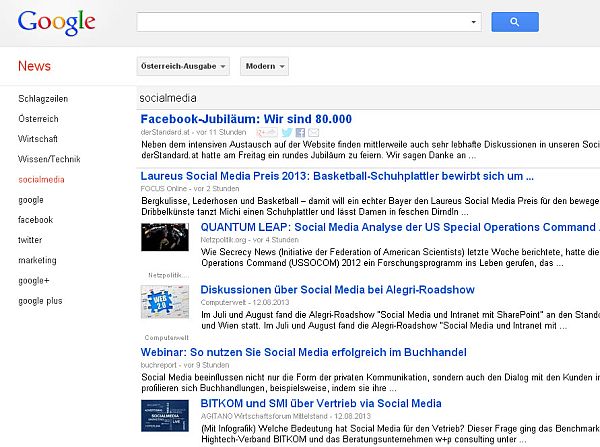The image size is (600, 447).
Task: Click the Google logo
Action: pos(56,22)
